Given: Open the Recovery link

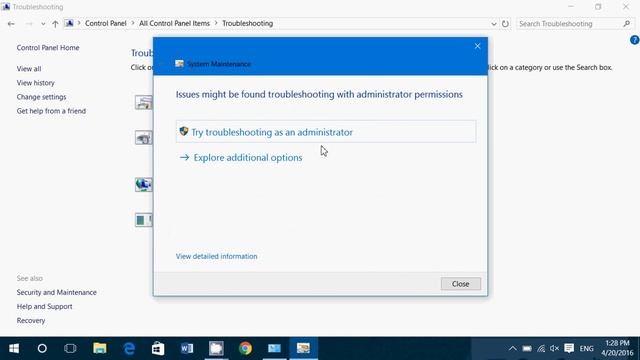Looking at the screenshot, I should point(31,320).
